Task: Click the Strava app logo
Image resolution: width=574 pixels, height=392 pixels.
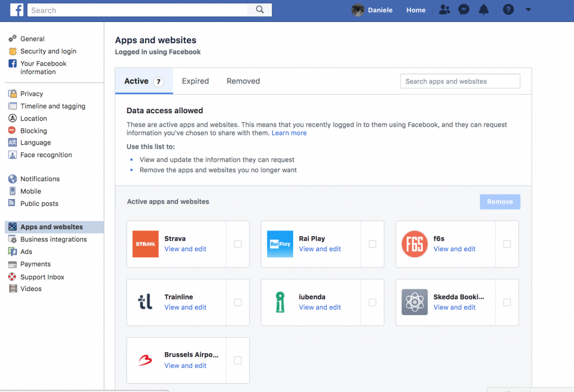Action: pyautogui.click(x=145, y=244)
